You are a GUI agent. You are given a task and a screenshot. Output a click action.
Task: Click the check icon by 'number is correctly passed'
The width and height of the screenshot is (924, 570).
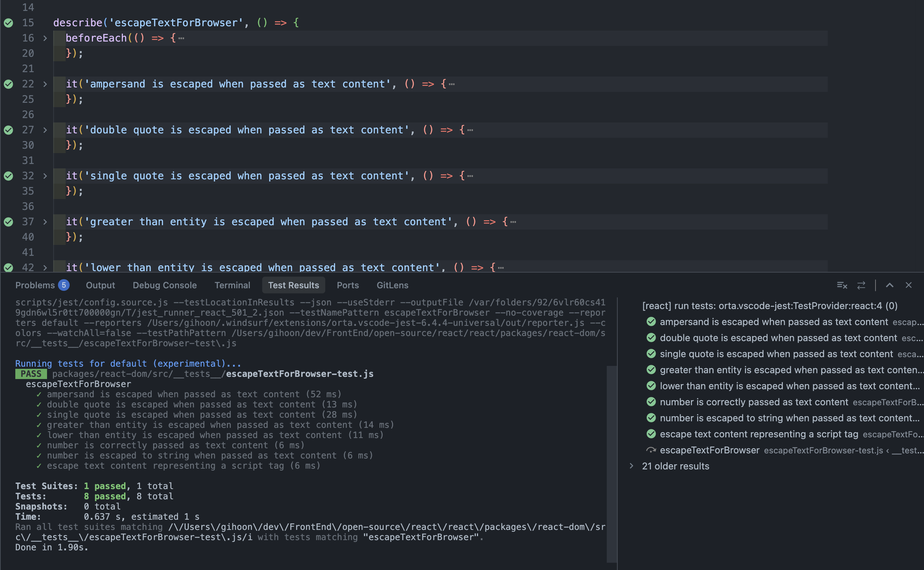[651, 402]
